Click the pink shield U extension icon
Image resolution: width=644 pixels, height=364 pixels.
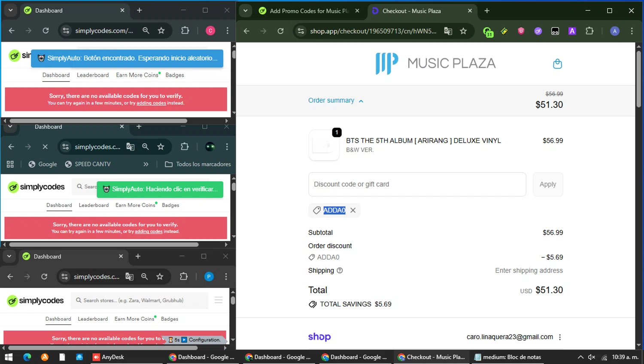(521, 31)
